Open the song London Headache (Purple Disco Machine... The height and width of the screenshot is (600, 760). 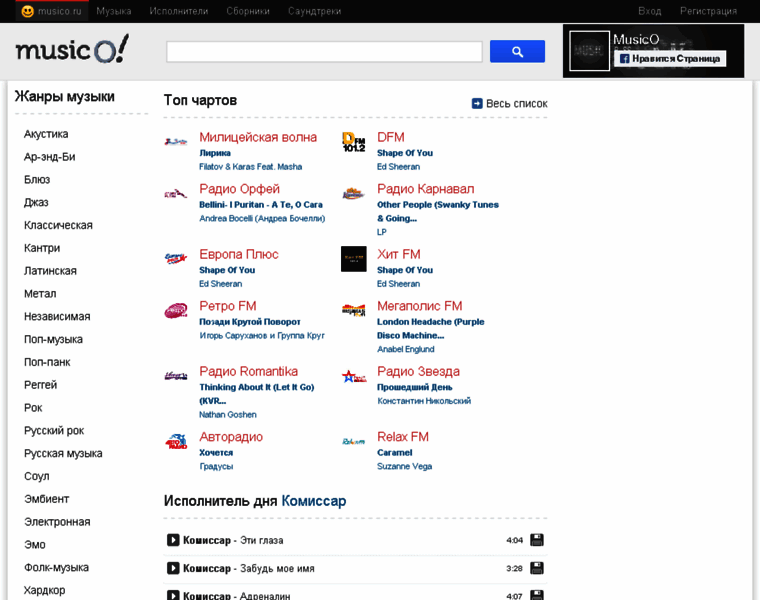click(x=430, y=329)
